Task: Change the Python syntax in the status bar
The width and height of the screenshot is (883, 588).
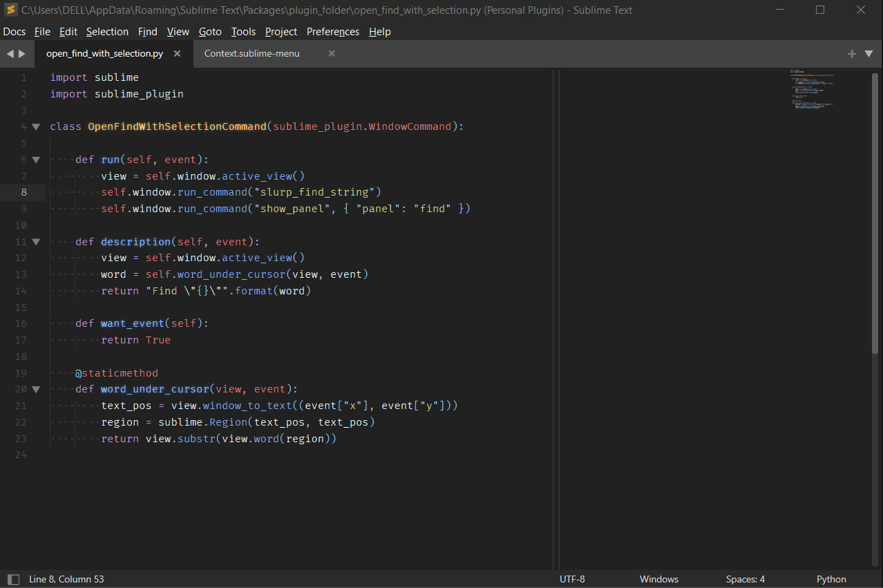Action: click(x=831, y=579)
